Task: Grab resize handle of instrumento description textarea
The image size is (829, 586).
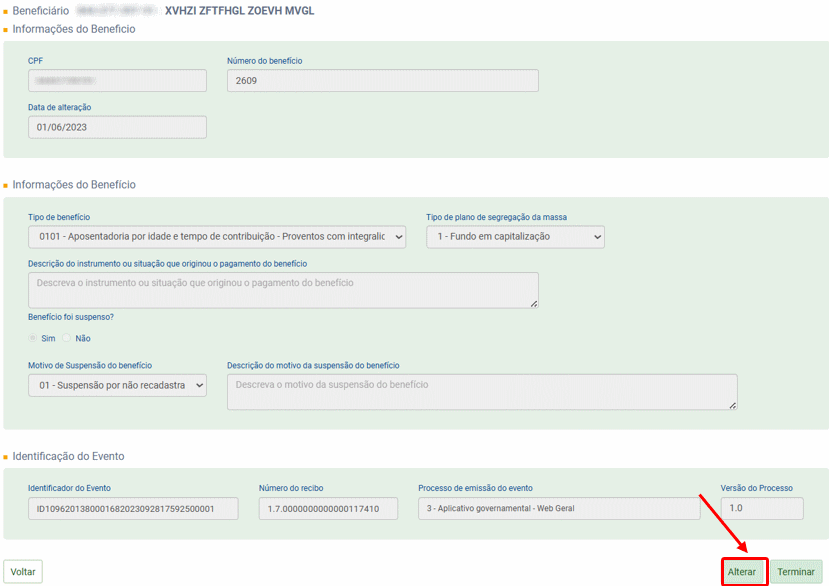Action: (534, 303)
